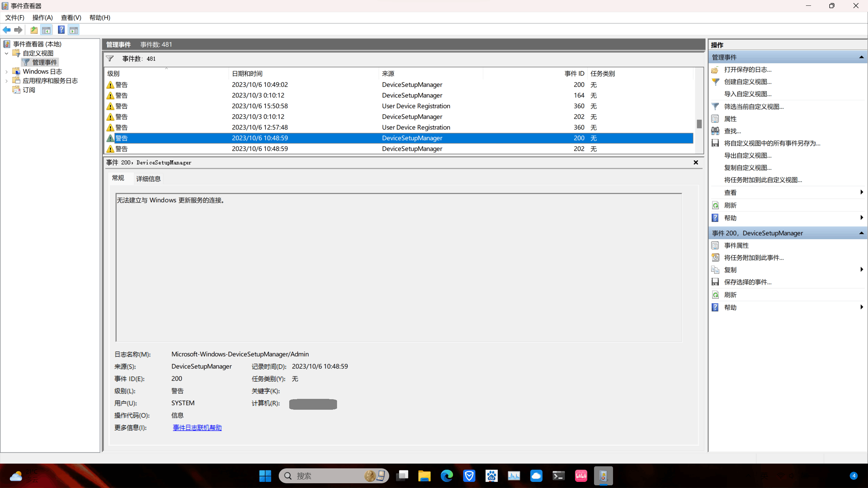The height and width of the screenshot is (488, 868).
Task: Click the back arrow toolbar icon
Action: [6, 30]
